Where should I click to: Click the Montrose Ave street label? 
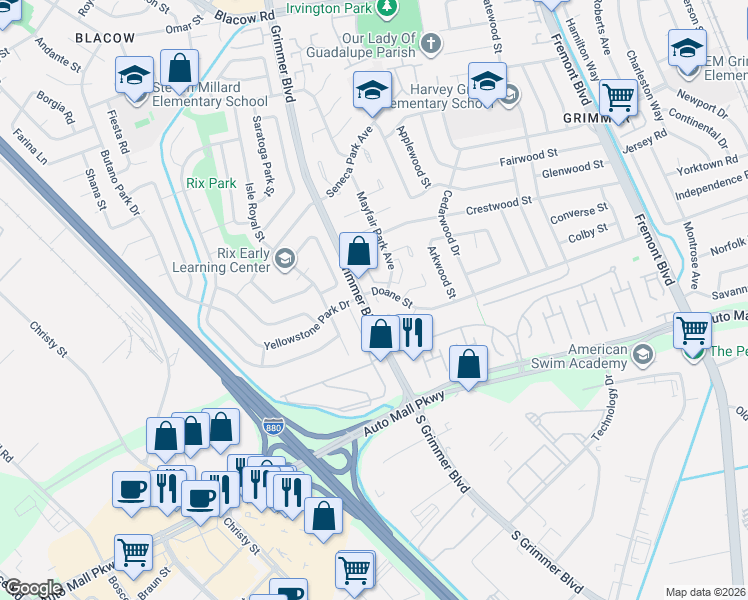point(690,255)
